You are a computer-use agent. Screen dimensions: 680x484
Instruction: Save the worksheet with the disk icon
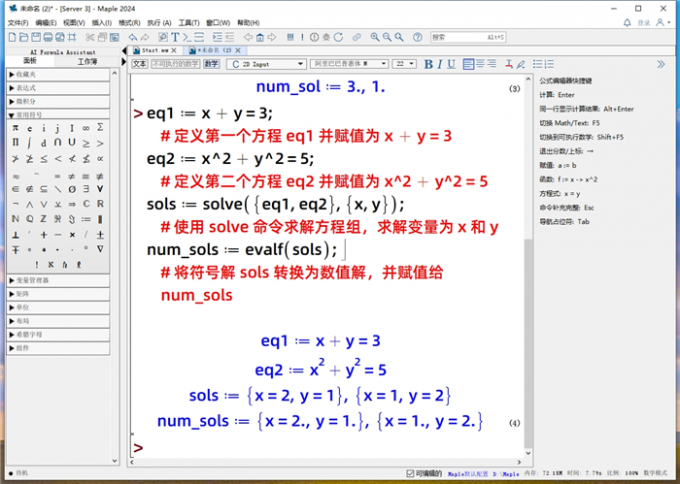point(36,37)
